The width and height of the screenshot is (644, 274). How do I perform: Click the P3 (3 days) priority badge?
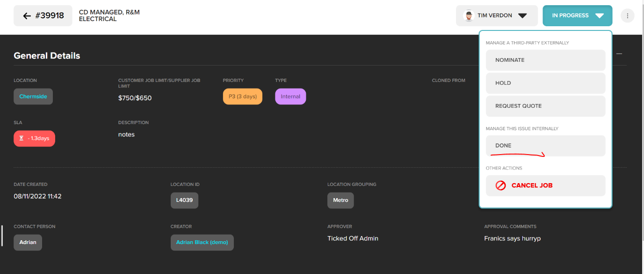(243, 96)
